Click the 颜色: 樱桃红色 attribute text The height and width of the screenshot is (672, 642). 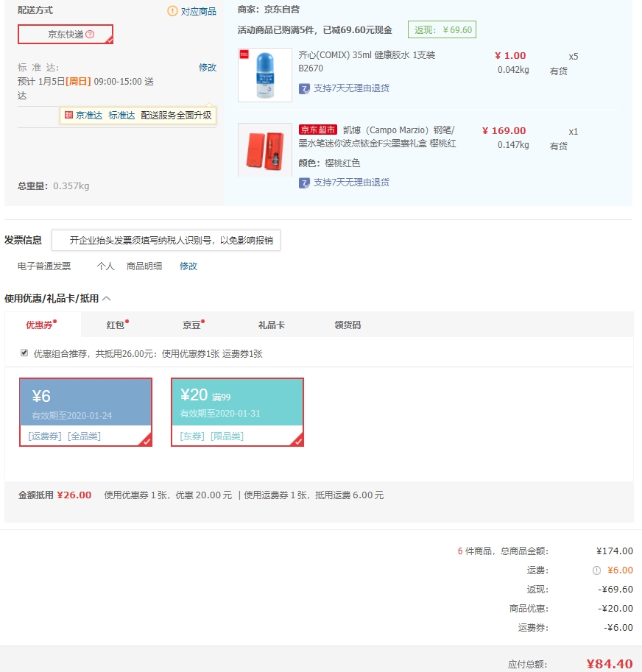tap(329, 163)
